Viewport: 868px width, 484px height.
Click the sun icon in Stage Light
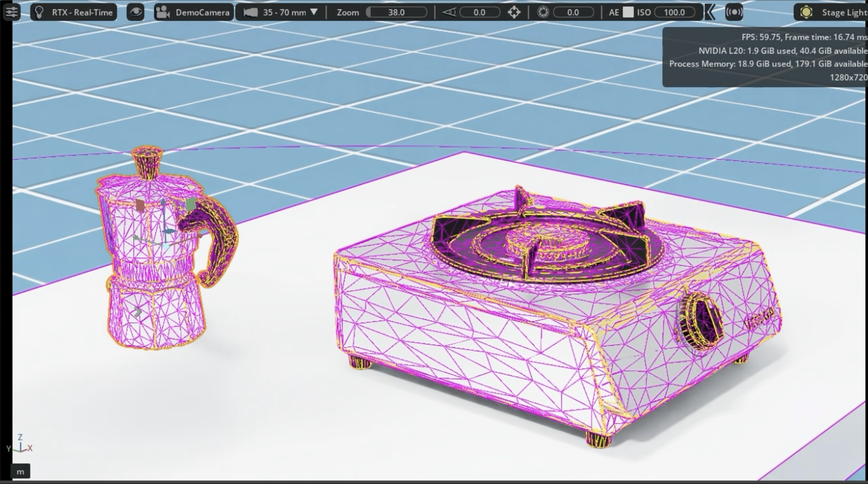(x=806, y=12)
